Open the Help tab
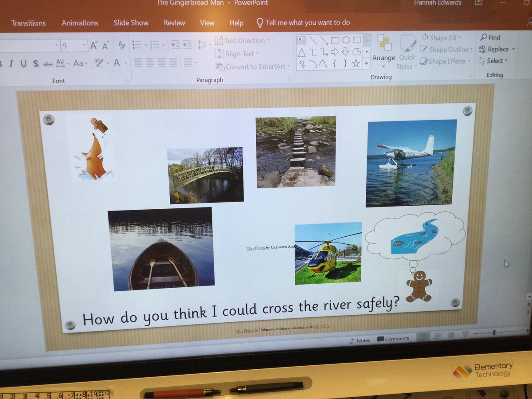 point(236,23)
